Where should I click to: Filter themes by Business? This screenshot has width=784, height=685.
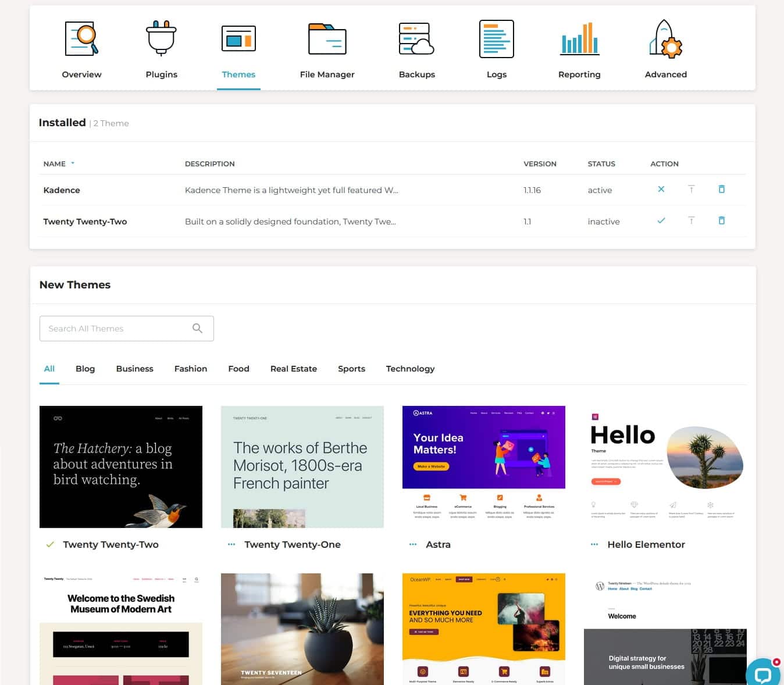[x=134, y=369]
